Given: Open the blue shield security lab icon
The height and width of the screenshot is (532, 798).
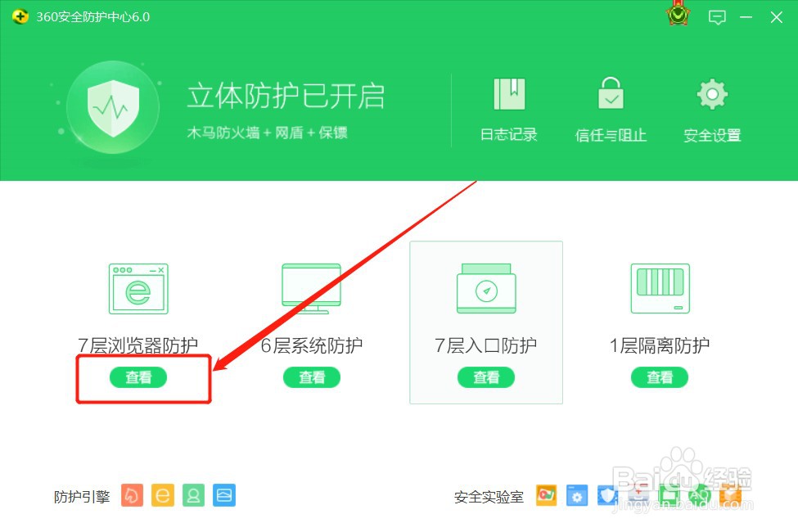Looking at the screenshot, I should [607, 495].
